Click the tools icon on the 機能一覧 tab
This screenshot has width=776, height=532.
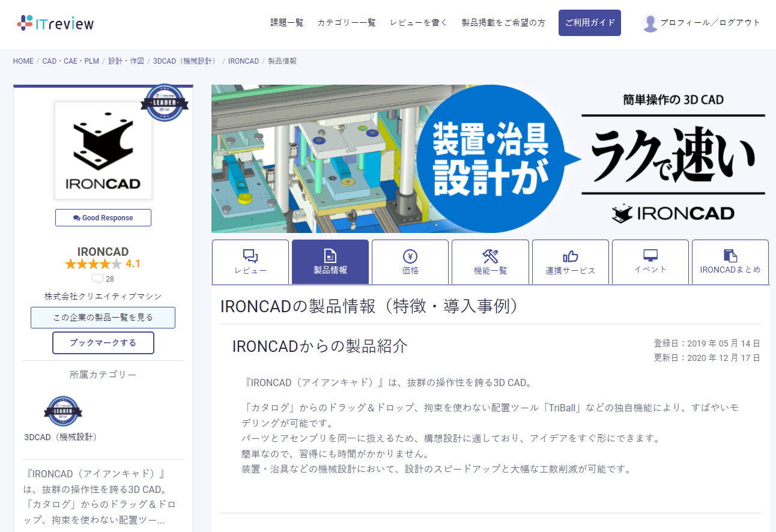tap(490, 256)
